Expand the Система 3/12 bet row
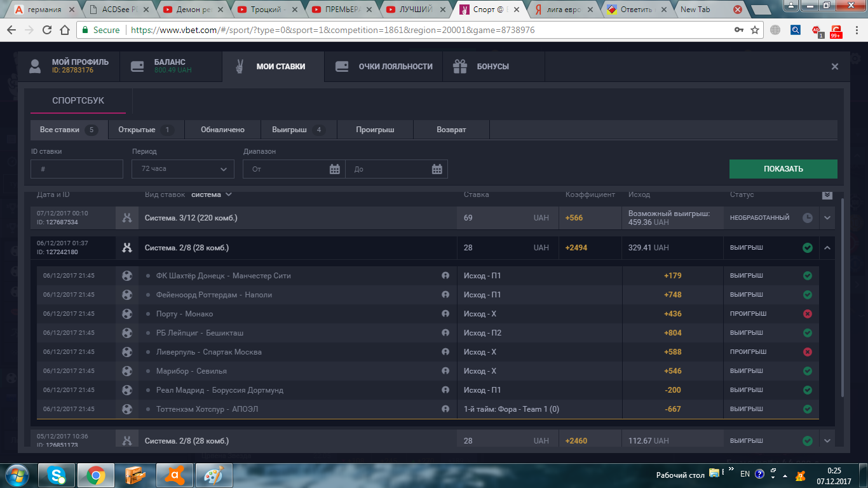Image resolution: width=868 pixels, height=488 pixels. [x=827, y=218]
